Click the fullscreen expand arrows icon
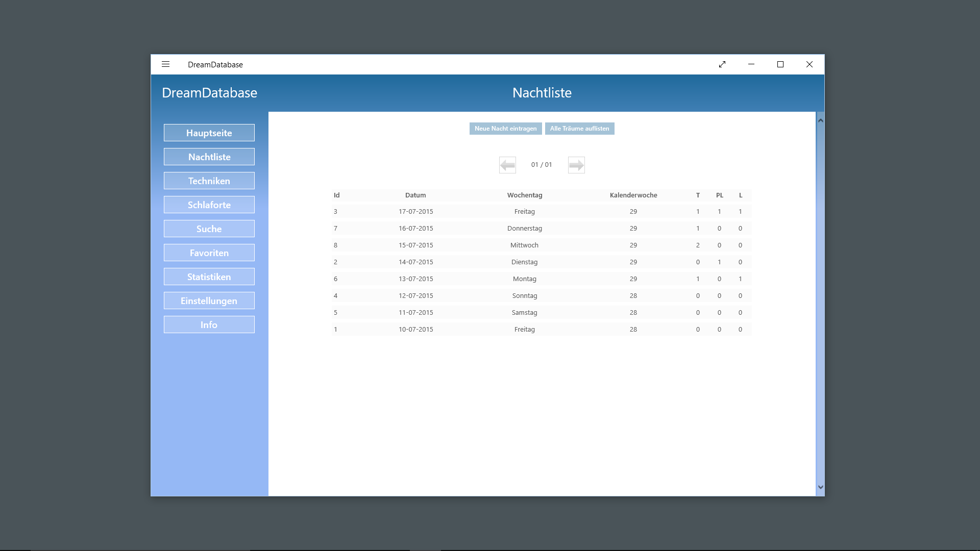The image size is (980, 551). click(x=722, y=64)
